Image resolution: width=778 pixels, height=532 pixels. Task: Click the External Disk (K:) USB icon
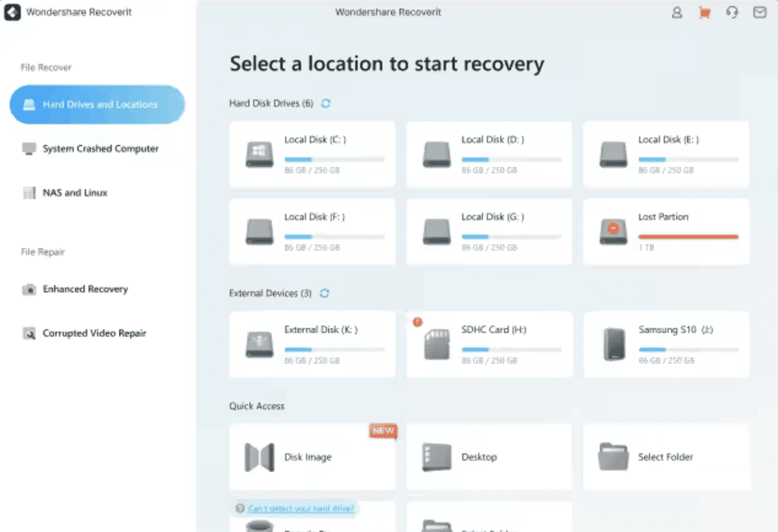[x=259, y=345]
